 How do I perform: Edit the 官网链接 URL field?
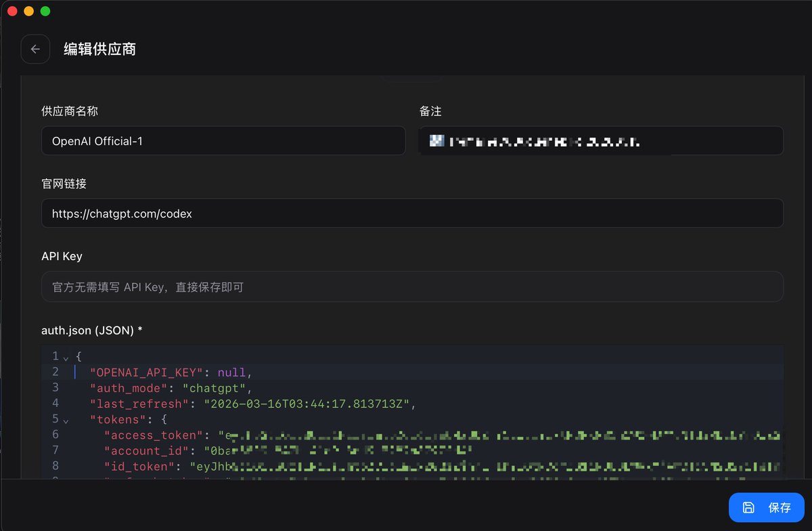[x=412, y=213]
